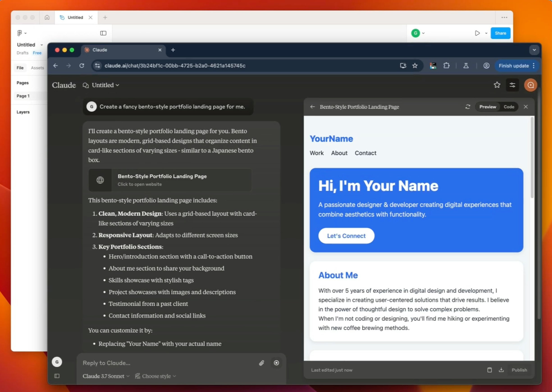Attach a file using the paperclip icon
552x392 pixels.
(x=261, y=363)
